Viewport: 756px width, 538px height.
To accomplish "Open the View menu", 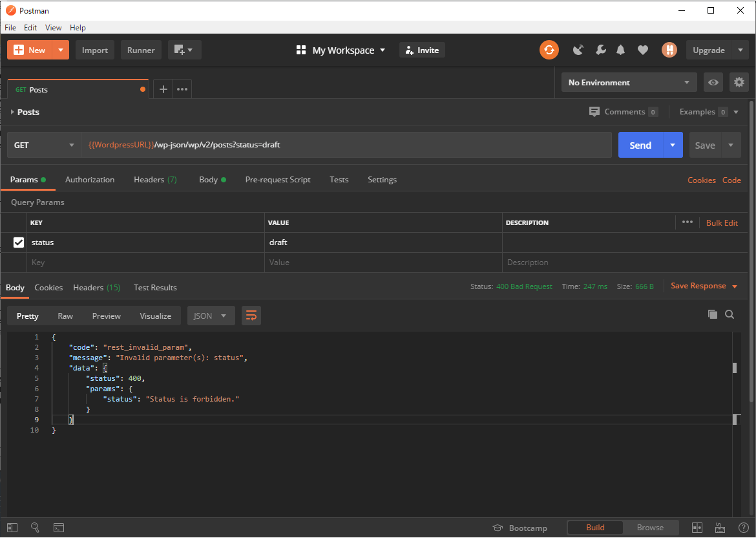I will 53,28.
